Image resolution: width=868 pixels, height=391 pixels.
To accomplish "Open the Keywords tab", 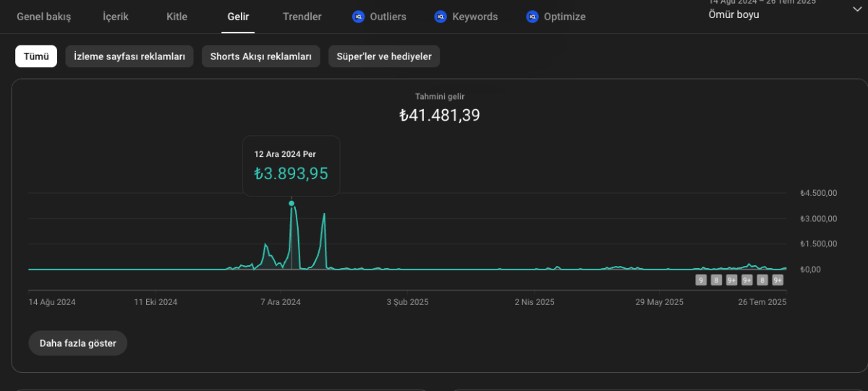I will [475, 17].
